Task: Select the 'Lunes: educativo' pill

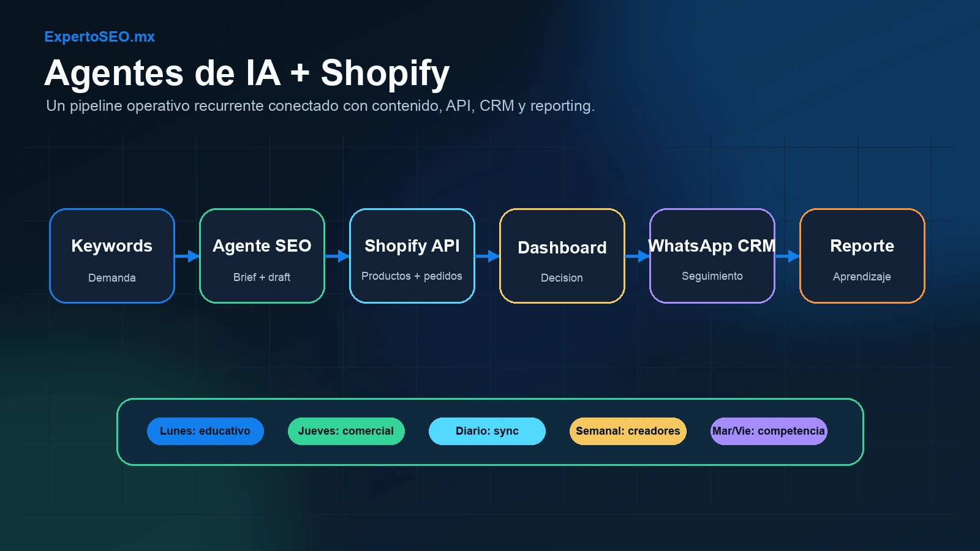Action: click(x=205, y=431)
